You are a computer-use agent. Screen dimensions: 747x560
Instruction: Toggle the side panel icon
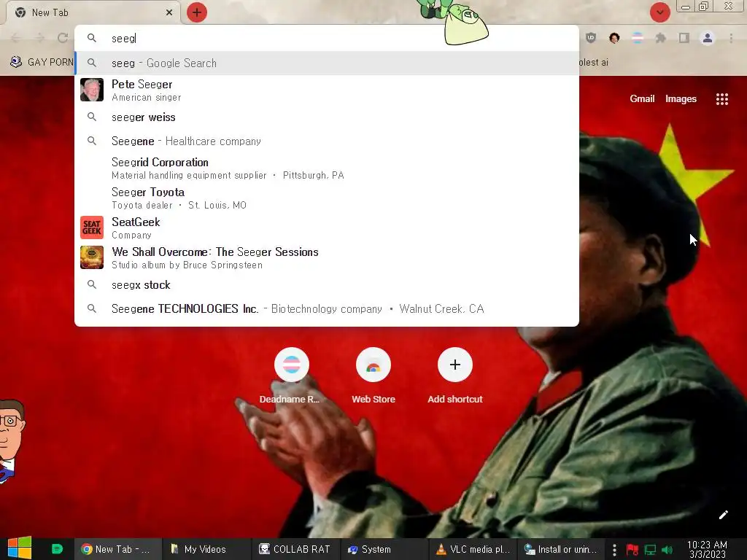(x=684, y=38)
